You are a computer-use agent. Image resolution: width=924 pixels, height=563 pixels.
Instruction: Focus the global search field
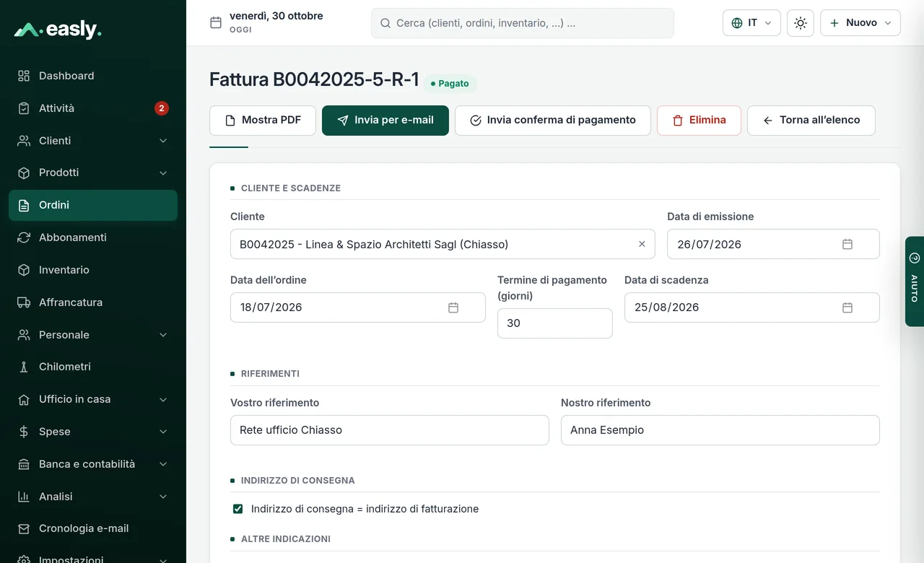point(523,23)
